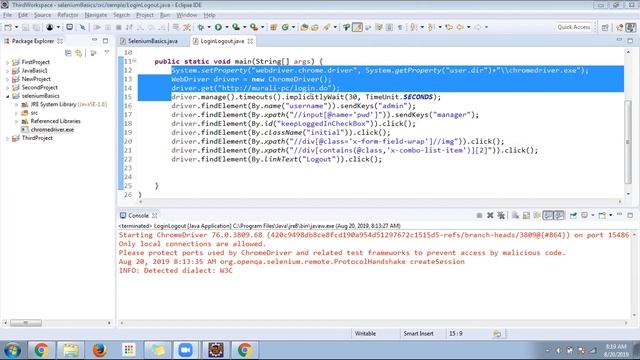Viewport: 640px width, 360px height.
Task: Select the Package Explorer view tab
Action: point(32,41)
